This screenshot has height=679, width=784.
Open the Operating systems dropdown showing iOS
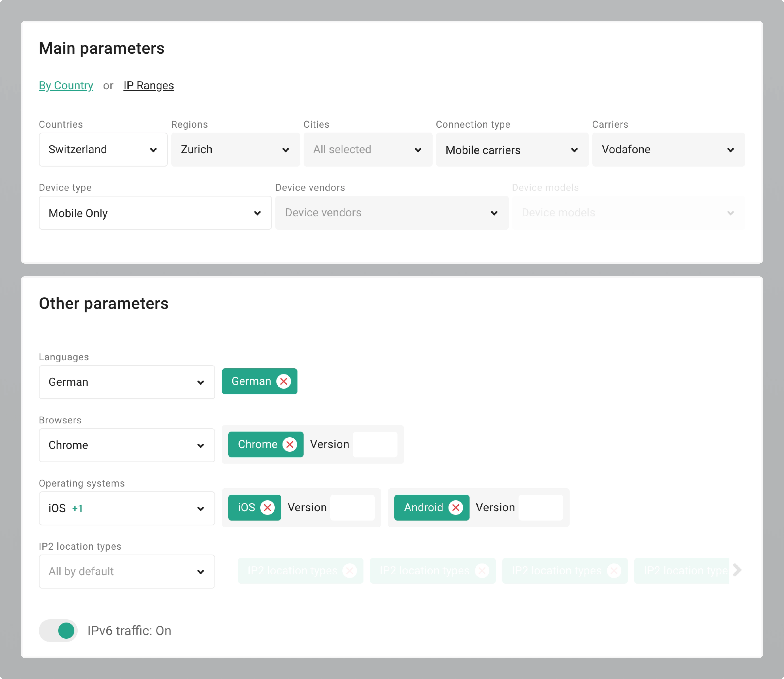(127, 508)
